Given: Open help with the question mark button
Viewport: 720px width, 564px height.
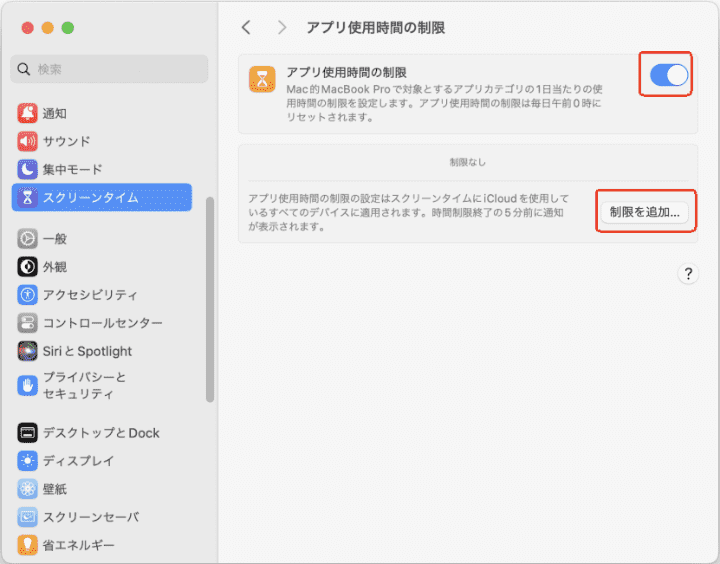Looking at the screenshot, I should click(688, 274).
